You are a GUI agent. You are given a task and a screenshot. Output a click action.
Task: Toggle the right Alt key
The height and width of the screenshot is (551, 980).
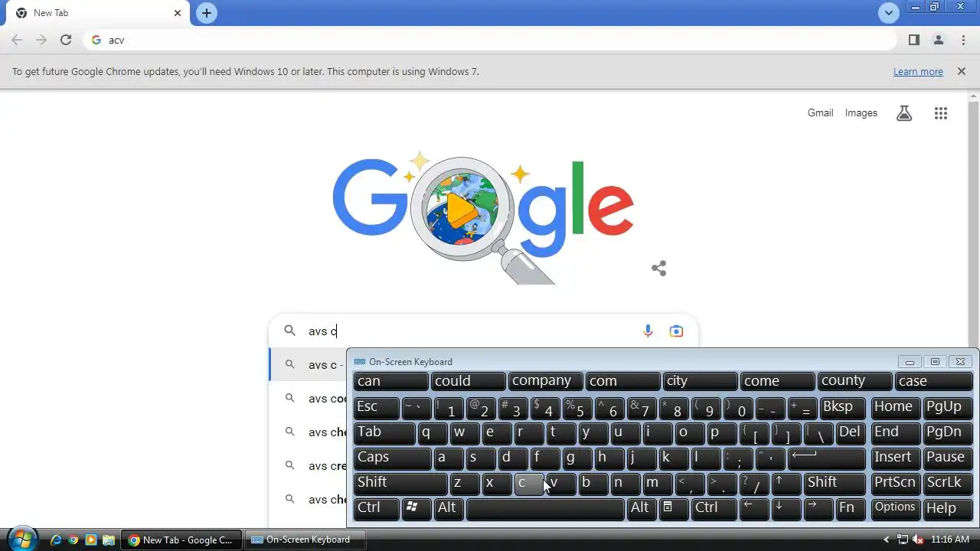(642, 508)
